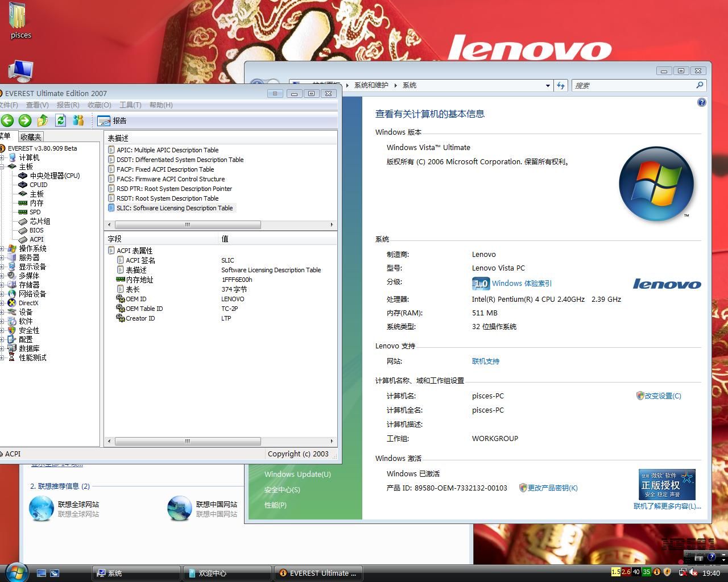Click the Up level arrow icon in EVEREST
The height and width of the screenshot is (582, 728).
43,120
